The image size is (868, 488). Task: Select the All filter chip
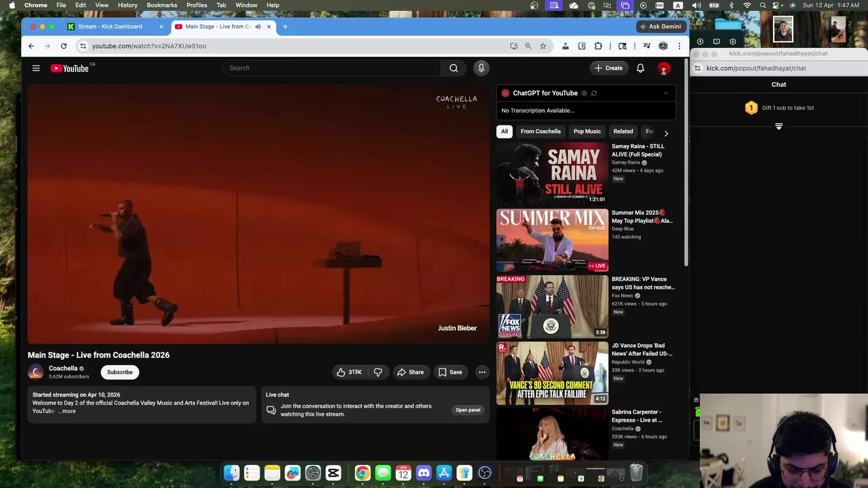pyautogui.click(x=504, y=131)
